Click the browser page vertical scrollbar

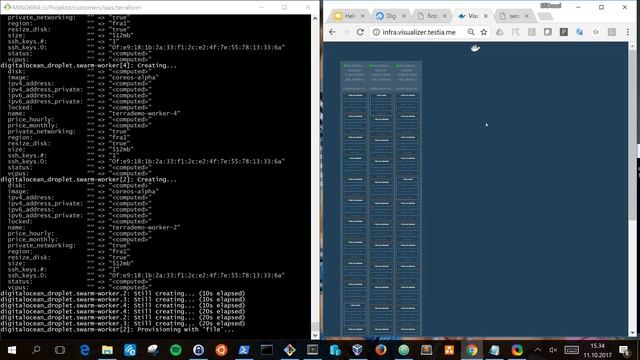632,135
